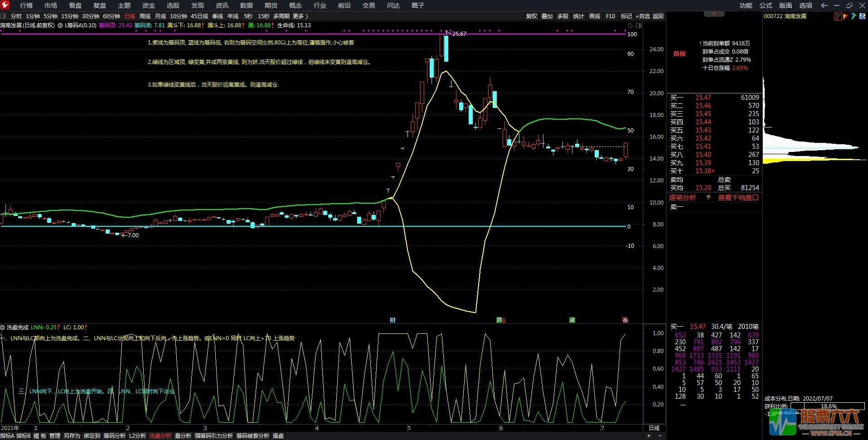Open the 功能 menu

pyautogui.click(x=746, y=5)
